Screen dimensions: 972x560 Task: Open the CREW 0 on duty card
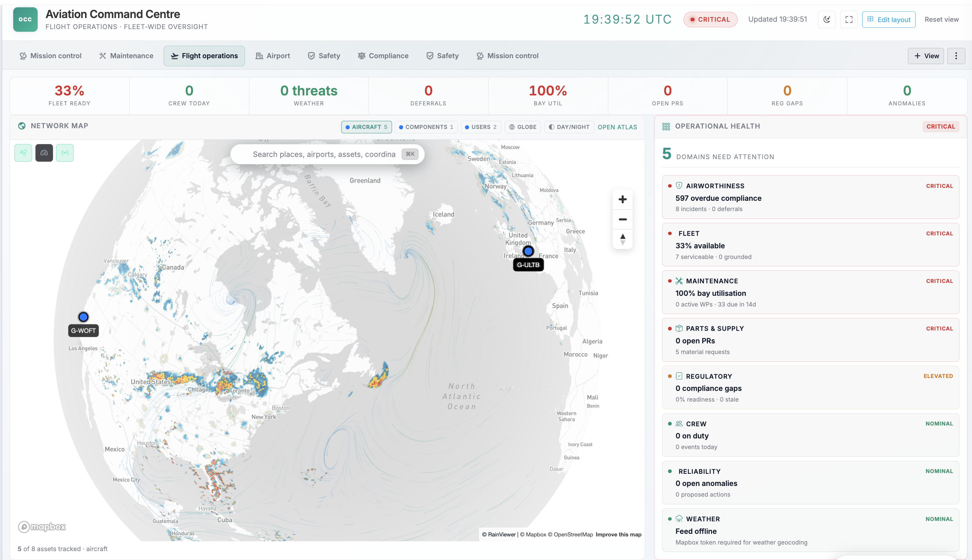[811, 435]
